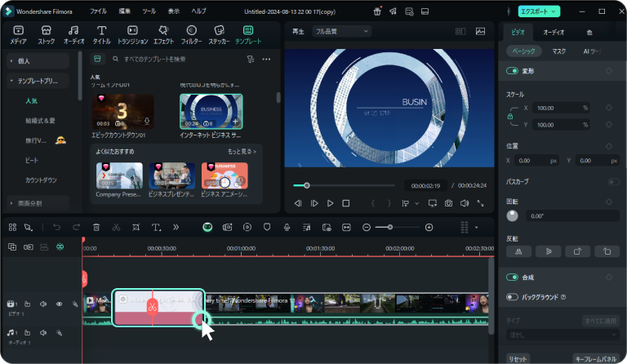627x364 pixels.
Task: Click the crop tool icon
Action: pos(136,228)
